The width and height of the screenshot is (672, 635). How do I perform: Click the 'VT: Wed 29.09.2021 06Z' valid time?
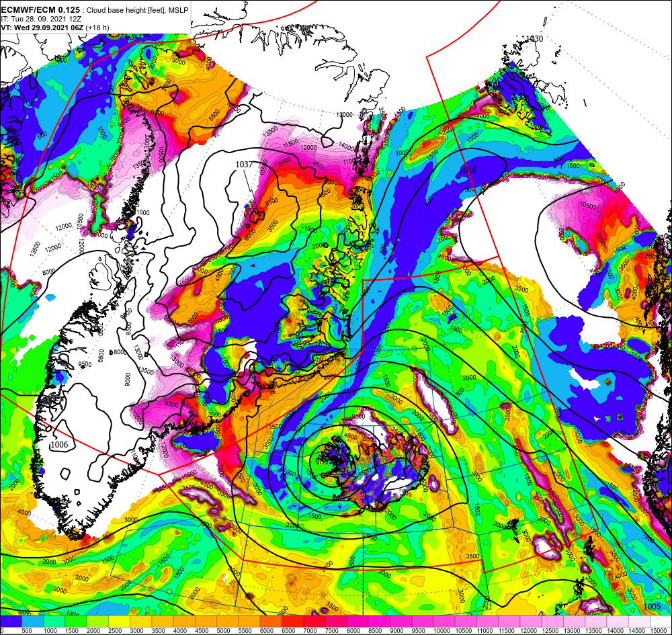pyautogui.click(x=42, y=28)
